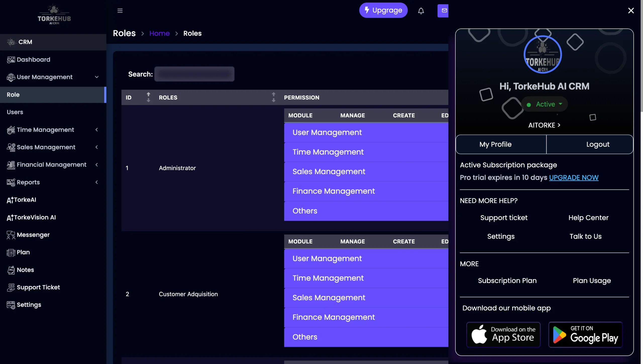Click the TorkeVision AI icon
The width and height of the screenshot is (643, 364).
[x=10, y=218]
